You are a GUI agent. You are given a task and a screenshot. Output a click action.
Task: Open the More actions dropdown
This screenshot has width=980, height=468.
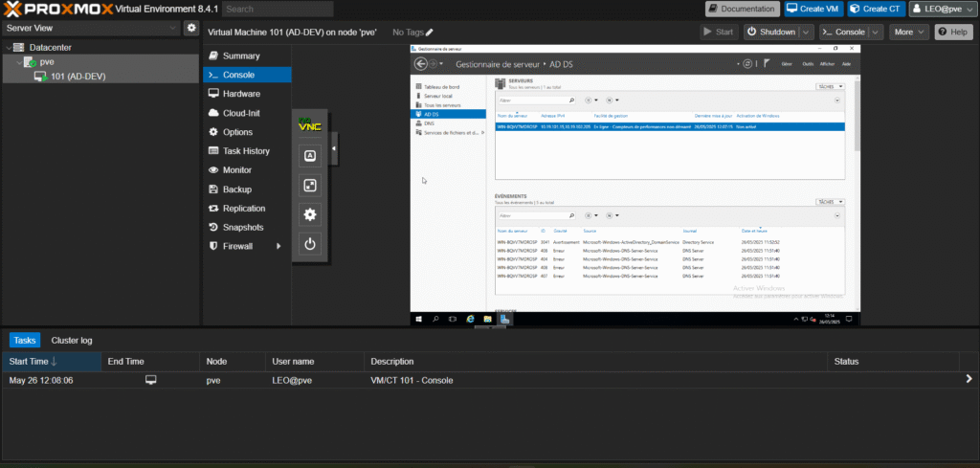tap(908, 32)
